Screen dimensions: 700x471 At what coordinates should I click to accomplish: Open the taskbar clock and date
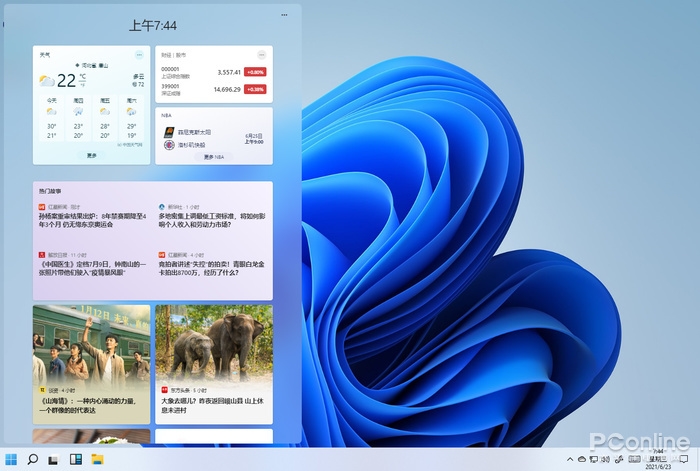tap(657, 459)
